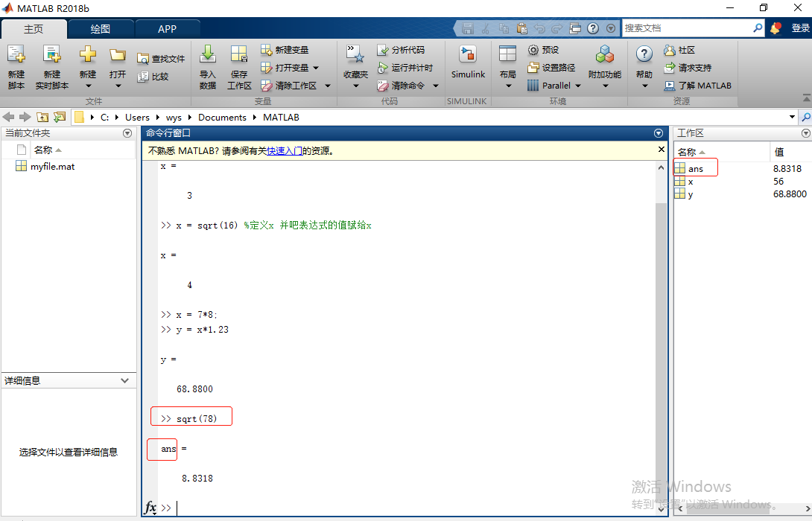Click the Search Documentation (搜索文档) field

click(x=687, y=28)
